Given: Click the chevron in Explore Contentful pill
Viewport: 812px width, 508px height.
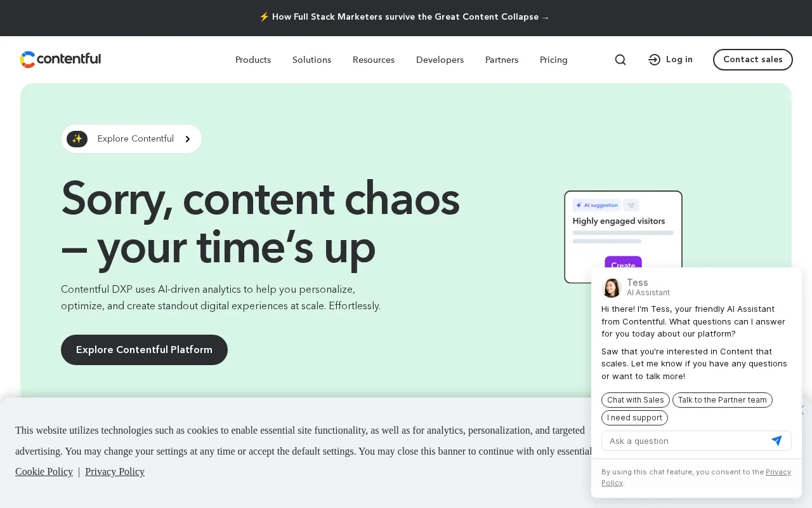Looking at the screenshot, I should pos(188,139).
